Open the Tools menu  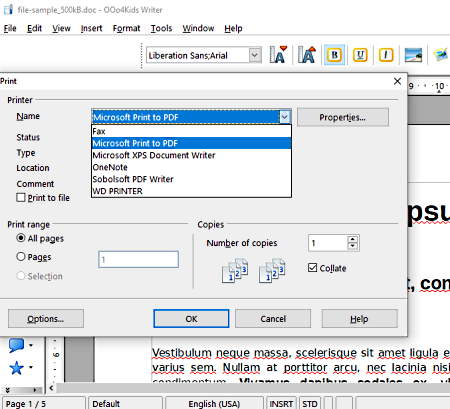(x=161, y=28)
